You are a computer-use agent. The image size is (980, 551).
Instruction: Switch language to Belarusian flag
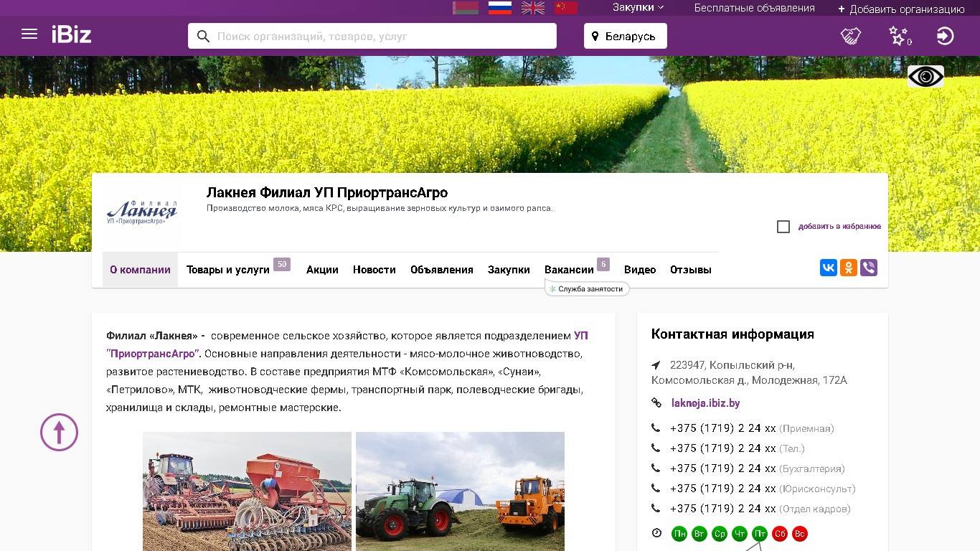click(466, 8)
